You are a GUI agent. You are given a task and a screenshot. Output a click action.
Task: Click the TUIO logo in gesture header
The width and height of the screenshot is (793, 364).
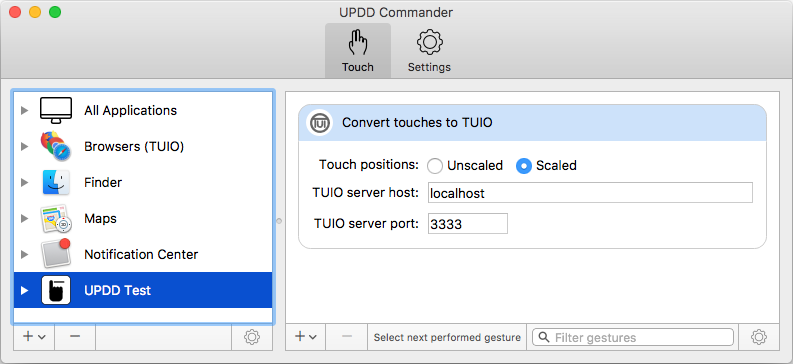pyautogui.click(x=320, y=122)
